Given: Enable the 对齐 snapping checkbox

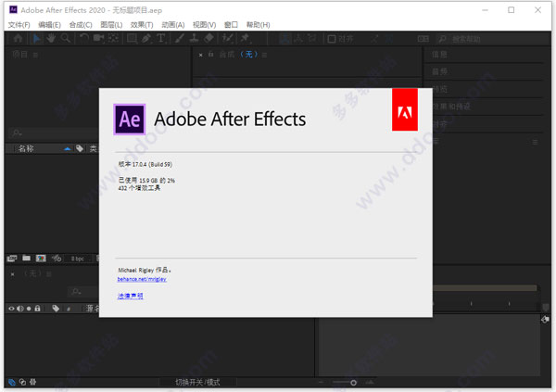Looking at the screenshot, I should (x=332, y=39).
